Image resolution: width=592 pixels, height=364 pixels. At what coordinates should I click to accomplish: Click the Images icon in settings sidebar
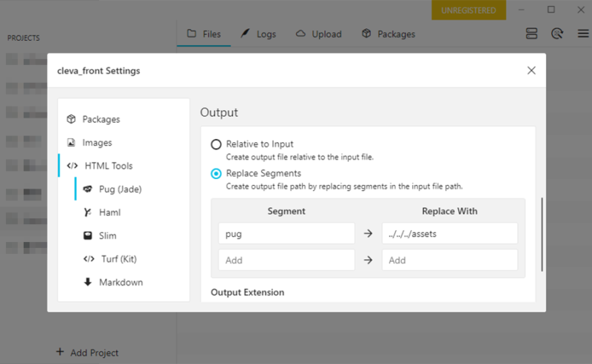(72, 143)
